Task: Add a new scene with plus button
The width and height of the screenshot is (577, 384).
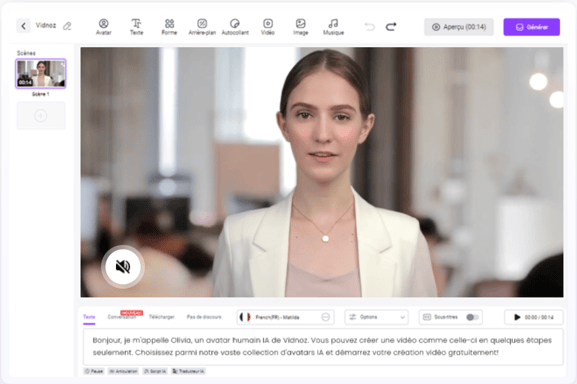Action: click(x=41, y=115)
